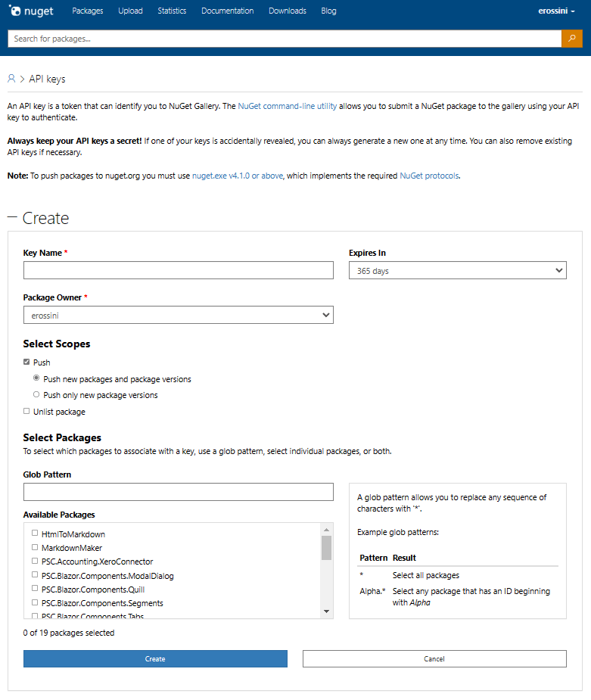
Task: Click the orange search magnifier button
Action: [x=572, y=39]
